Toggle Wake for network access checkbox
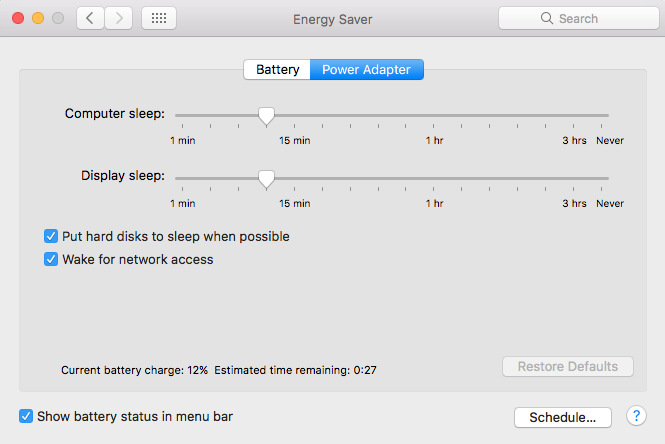This screenshot has height=444, width=665. coord(51,259)
